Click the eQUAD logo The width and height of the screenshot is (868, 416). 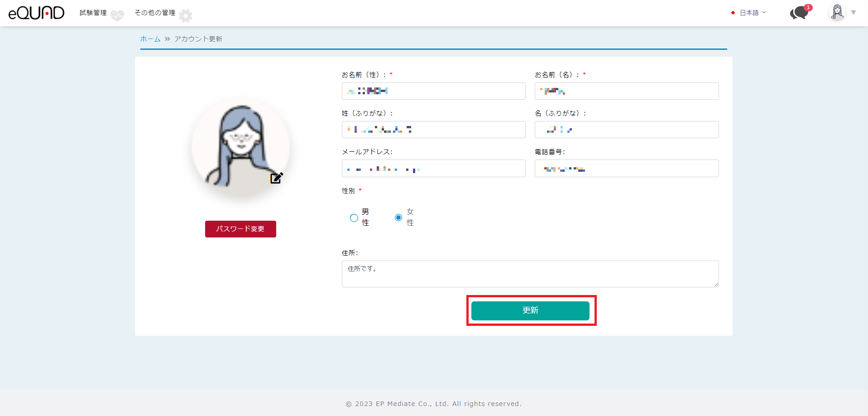pyautogui.click(x=36, y=13)
